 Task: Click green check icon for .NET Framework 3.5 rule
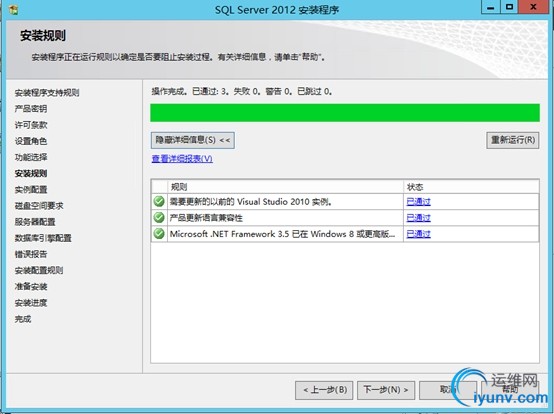click(159, 233)
